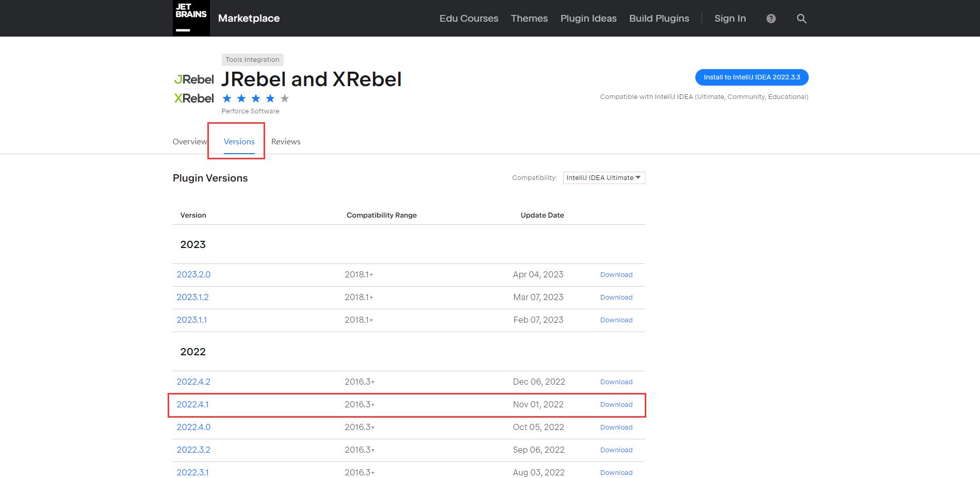Open version 2023.1.2 link
980x478 pixels.
coord(192,297)
